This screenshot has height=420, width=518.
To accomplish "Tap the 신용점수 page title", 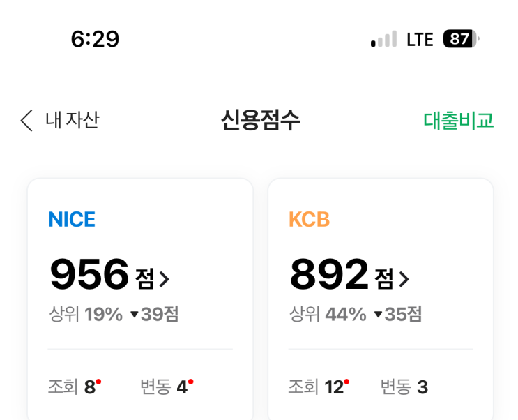I will (260, 121).
